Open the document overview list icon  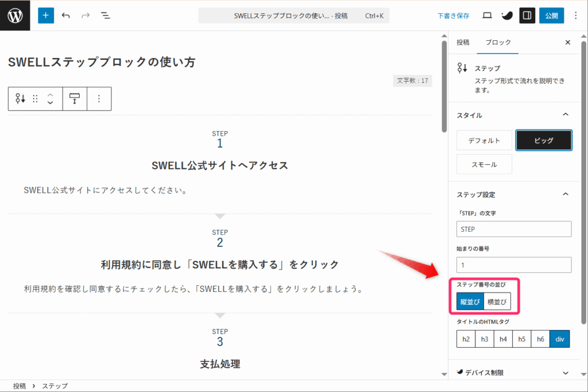coord(106,16)
